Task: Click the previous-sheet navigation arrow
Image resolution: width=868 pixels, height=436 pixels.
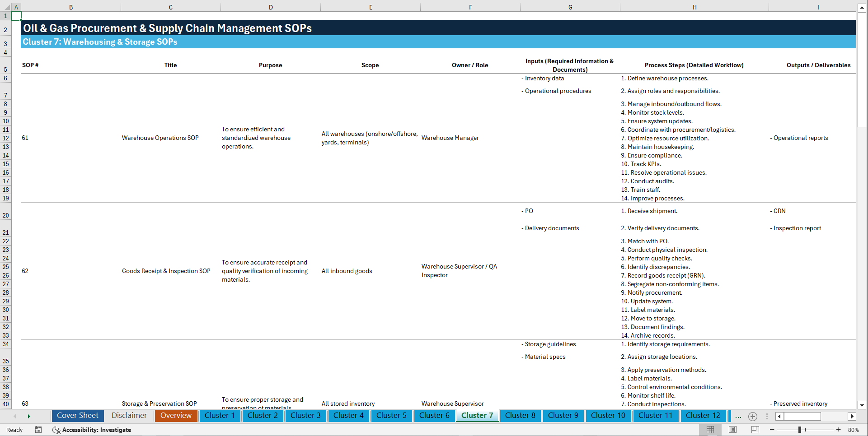Action: point(15,416)
